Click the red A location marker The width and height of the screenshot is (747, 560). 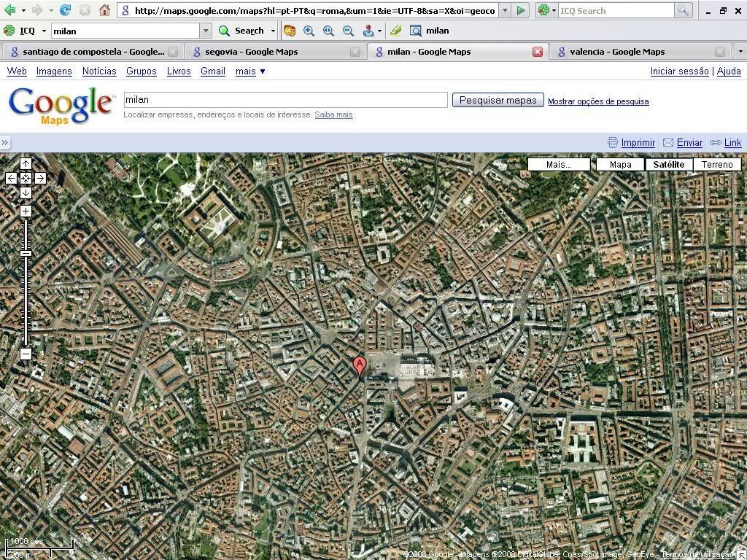click(x=359, y=365)
